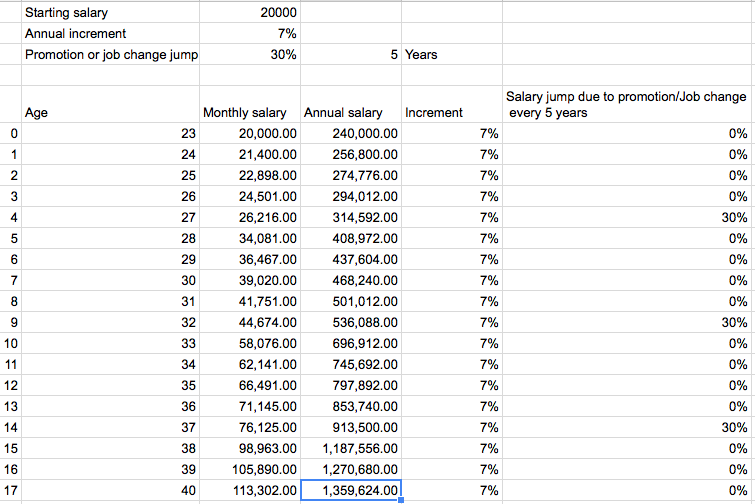The height and width of the screenshot is (504, 755).
Task: Select the 30% jump cell for age 37
Action: [x=626, y=427]
